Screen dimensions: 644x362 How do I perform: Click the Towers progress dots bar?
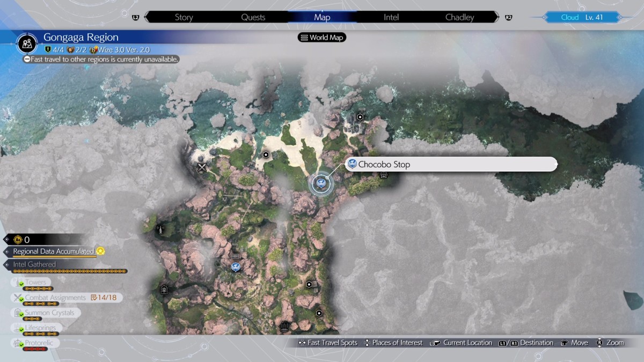(x=38, y=289)
